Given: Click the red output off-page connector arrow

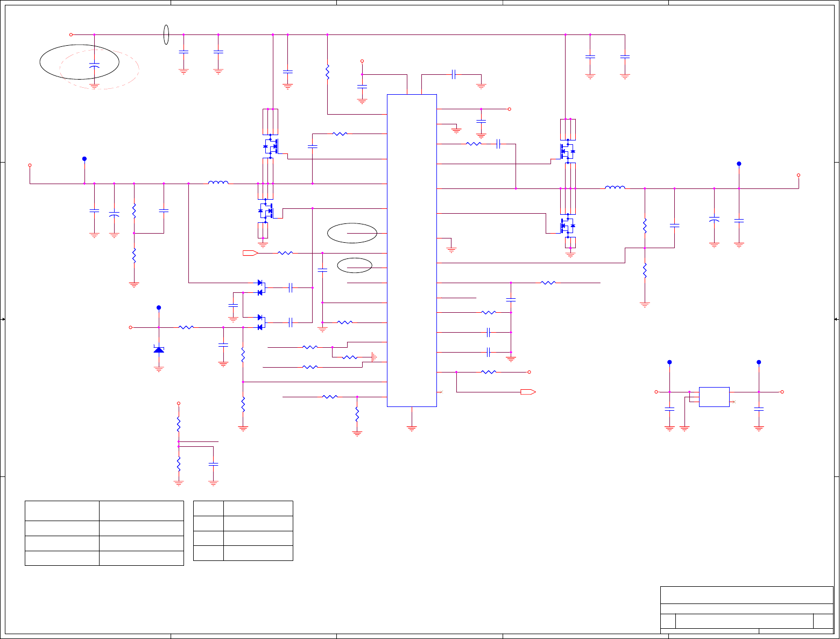Looking at the screenshot, I should [528, 392].
